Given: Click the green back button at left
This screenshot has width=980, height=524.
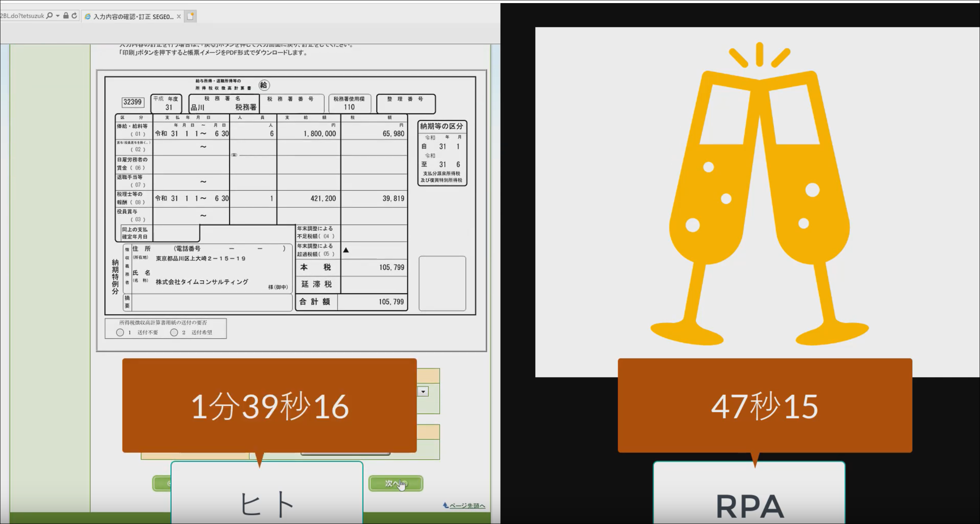Looking at the screenshot, I should [x=162, y=483].
